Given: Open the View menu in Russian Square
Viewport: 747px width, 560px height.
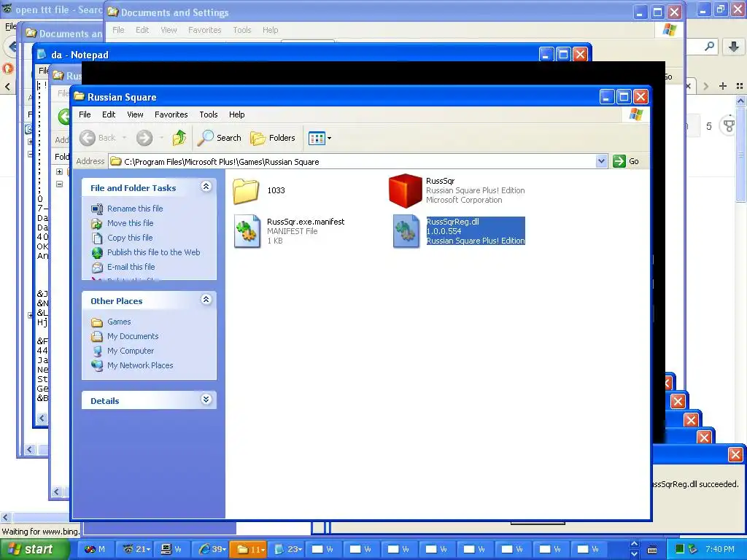Looking at the screenshot, I should (135, 114).
